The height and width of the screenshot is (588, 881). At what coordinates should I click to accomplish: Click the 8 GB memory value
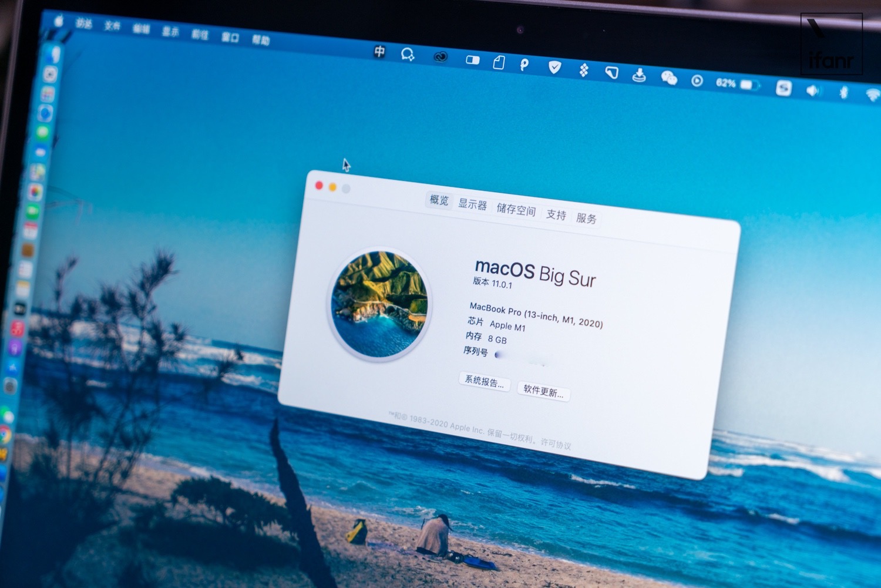coord(497,340)
